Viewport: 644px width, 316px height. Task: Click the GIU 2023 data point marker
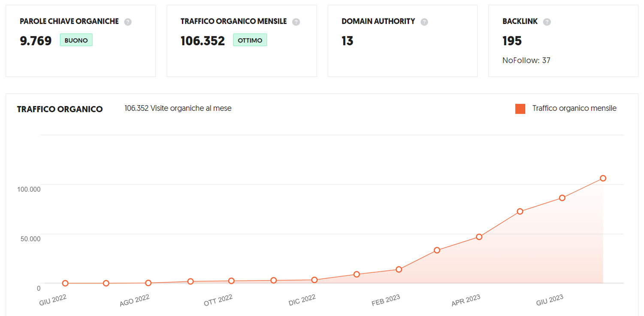(562, 198)
